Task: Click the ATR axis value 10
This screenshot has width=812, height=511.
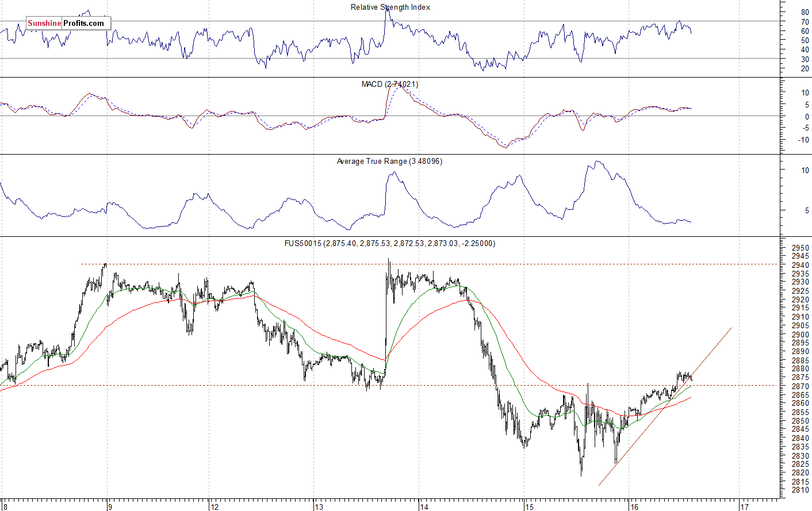Action: click(805, 170)
